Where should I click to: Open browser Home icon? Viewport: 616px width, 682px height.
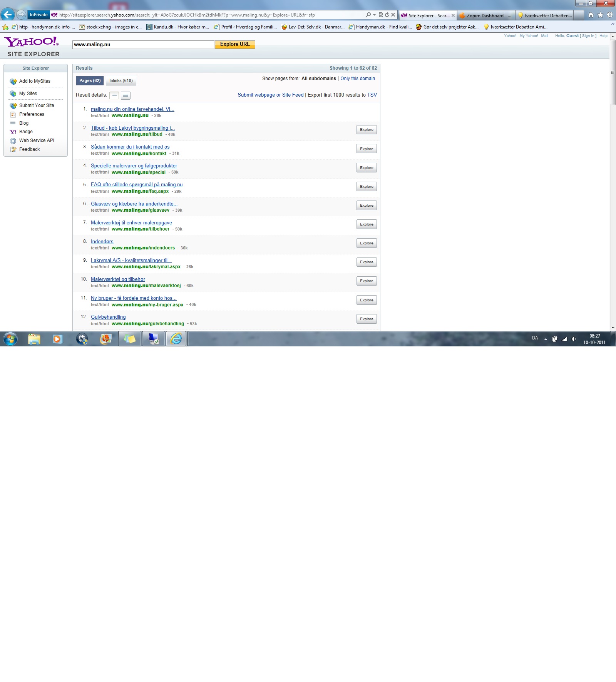[591, 15]
